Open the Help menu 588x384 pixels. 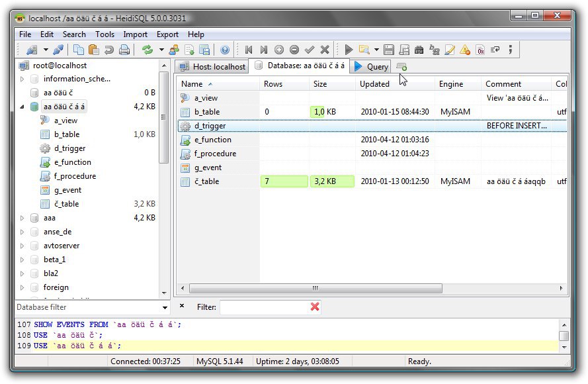tap(196, 34)
